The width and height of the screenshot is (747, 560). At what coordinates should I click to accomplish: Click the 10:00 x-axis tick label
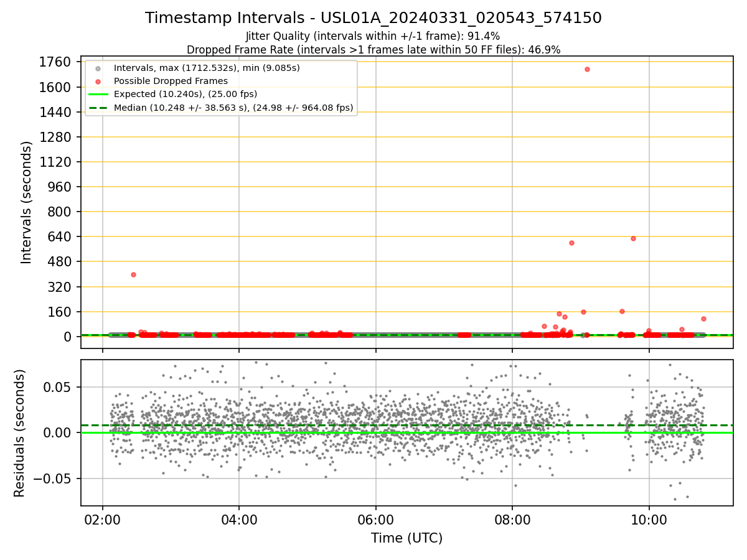click(649, 520)
